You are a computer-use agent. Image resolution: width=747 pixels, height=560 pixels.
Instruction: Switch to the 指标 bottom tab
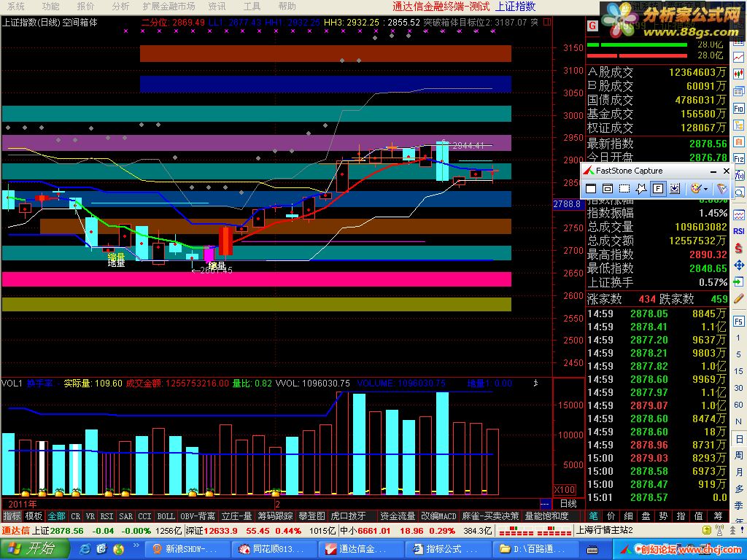[x=12, y=516]
